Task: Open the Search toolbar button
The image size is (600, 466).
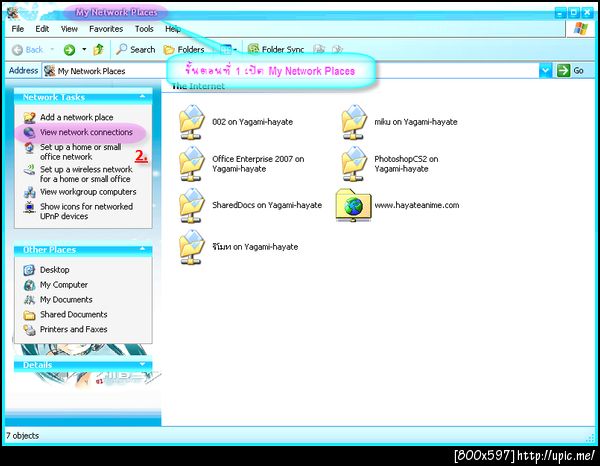Action: pos(135,49)
